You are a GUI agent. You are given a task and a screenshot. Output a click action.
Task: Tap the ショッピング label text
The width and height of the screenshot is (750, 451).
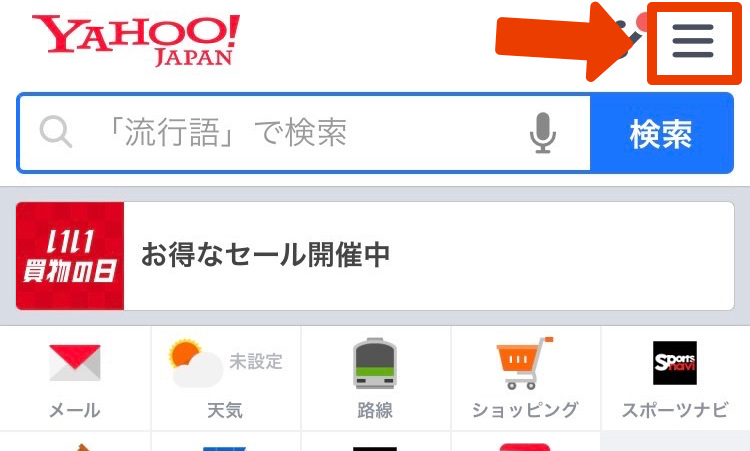click(x=525, y=410)
